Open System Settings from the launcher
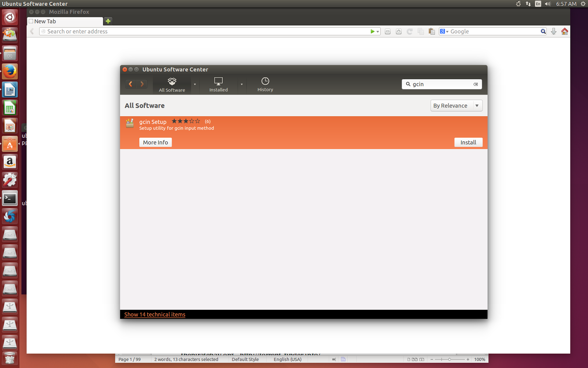The image size is (588, 368). tap(10, 180)
